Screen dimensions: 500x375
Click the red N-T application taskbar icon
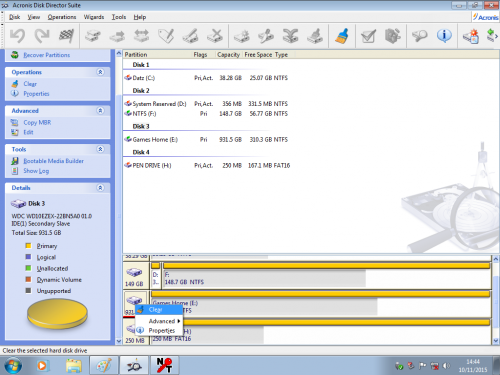coord(165,366)
